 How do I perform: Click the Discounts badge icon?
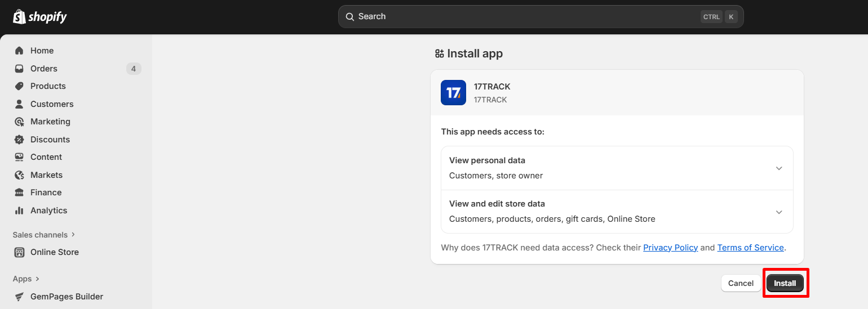click(19, 140)
